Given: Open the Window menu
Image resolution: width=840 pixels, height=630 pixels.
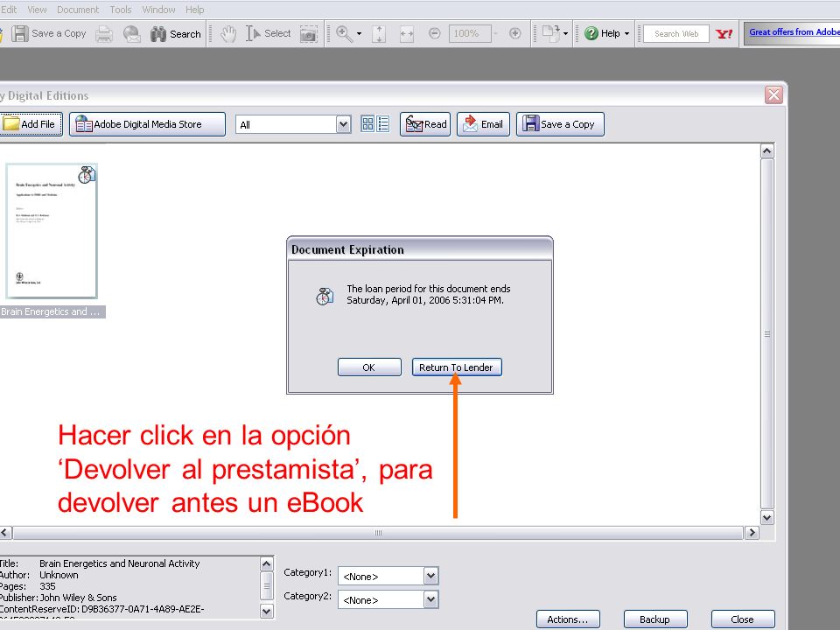Looking at the screenshot, I should click(158, 10).
